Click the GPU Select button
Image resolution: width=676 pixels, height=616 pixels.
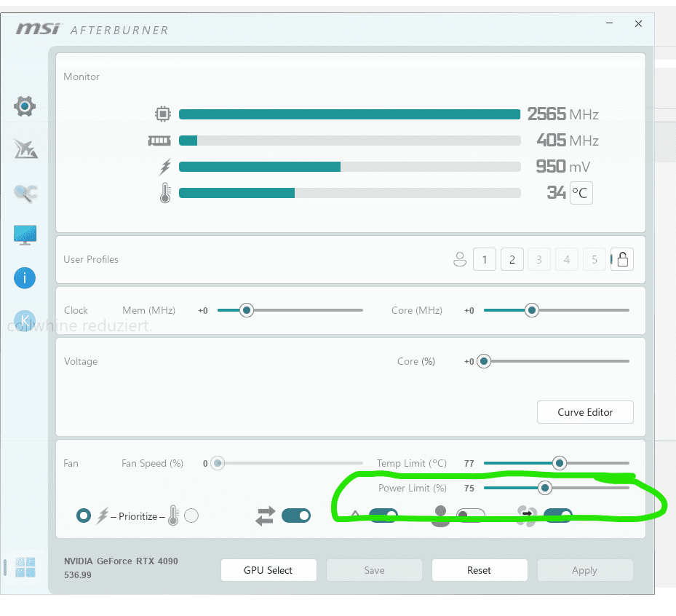point(269,570)
